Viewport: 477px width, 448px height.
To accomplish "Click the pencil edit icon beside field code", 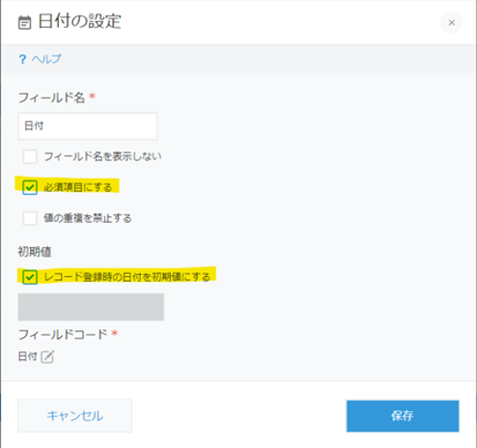I will point(47,356).
